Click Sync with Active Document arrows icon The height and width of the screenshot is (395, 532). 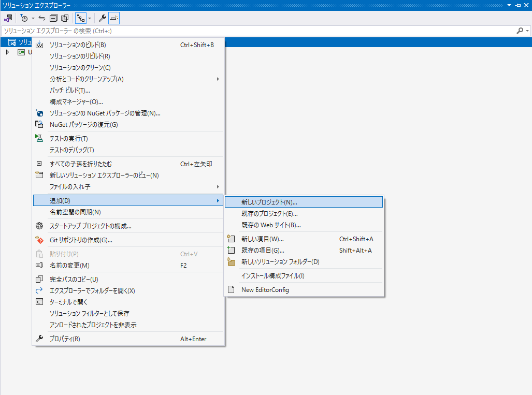[42, 18]
